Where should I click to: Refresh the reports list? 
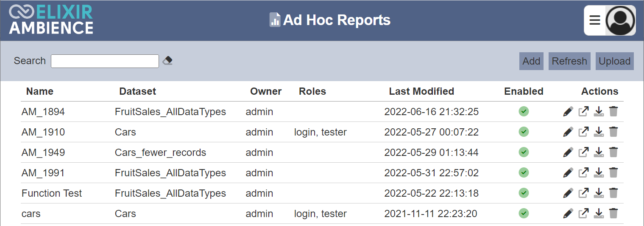coord(569,61)
